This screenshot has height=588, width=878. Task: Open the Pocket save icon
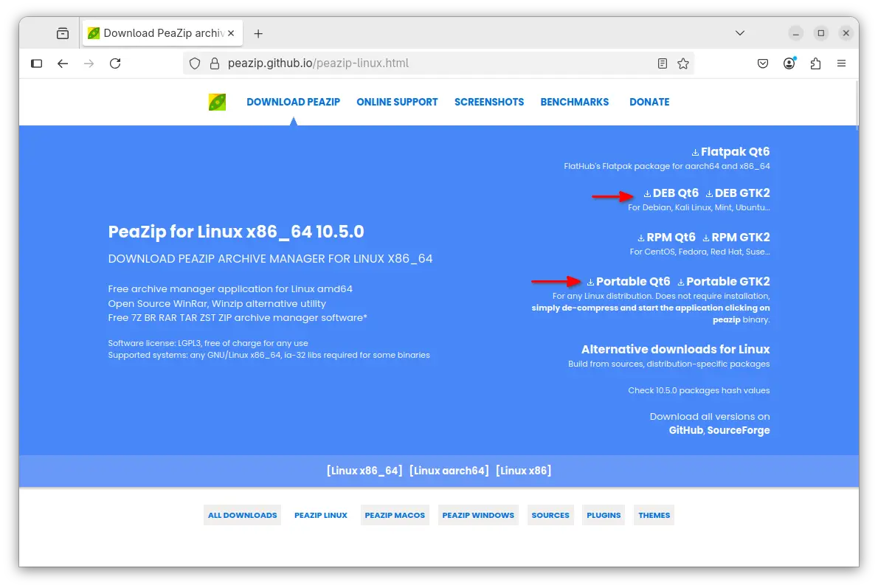point(763,63)
